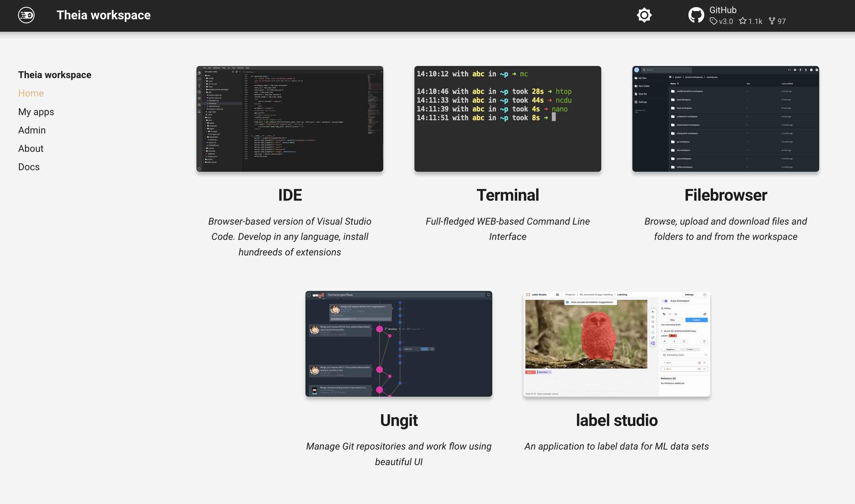Open Admin page in sidebar

pos(32,130)
